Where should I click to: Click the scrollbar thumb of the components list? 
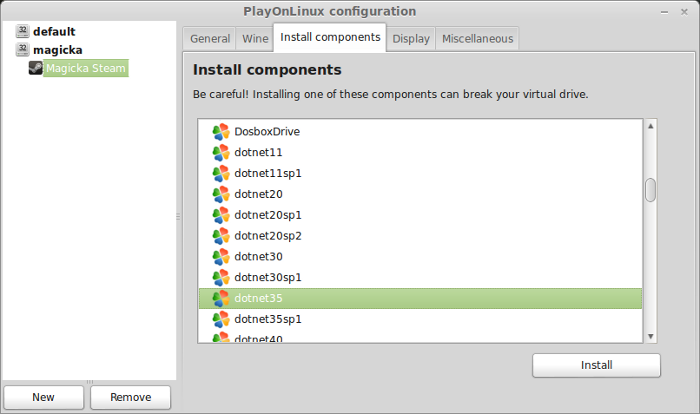pyautogui.click(x=650, y=190)
